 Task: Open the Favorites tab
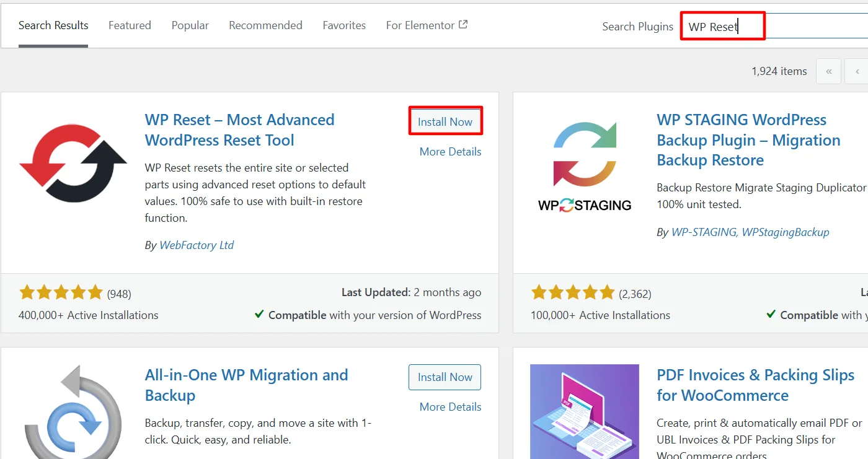tap(344, 25)
